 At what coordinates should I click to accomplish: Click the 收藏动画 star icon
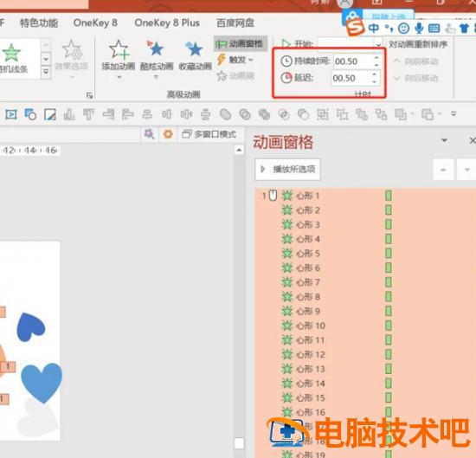click(194, 49)
